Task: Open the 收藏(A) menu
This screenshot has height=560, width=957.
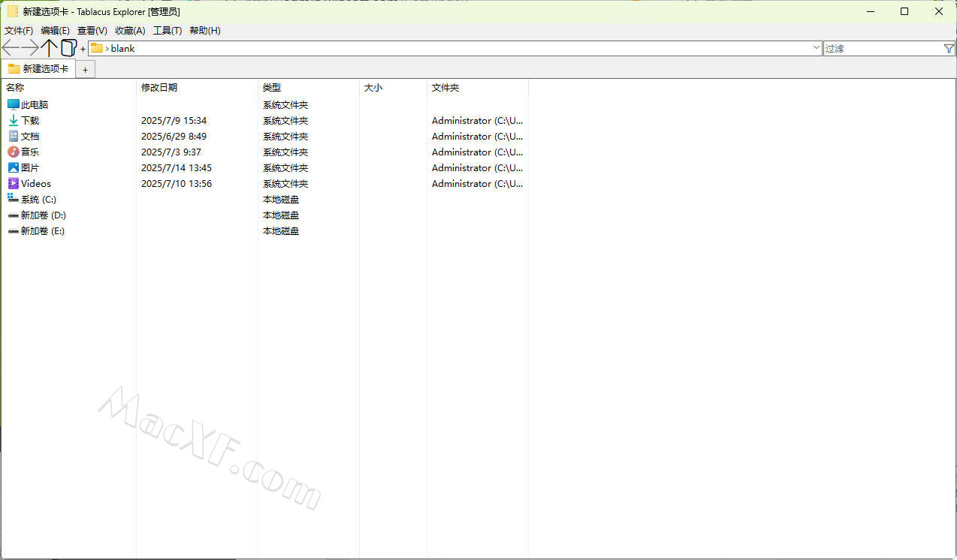Action: coord(130,31)
